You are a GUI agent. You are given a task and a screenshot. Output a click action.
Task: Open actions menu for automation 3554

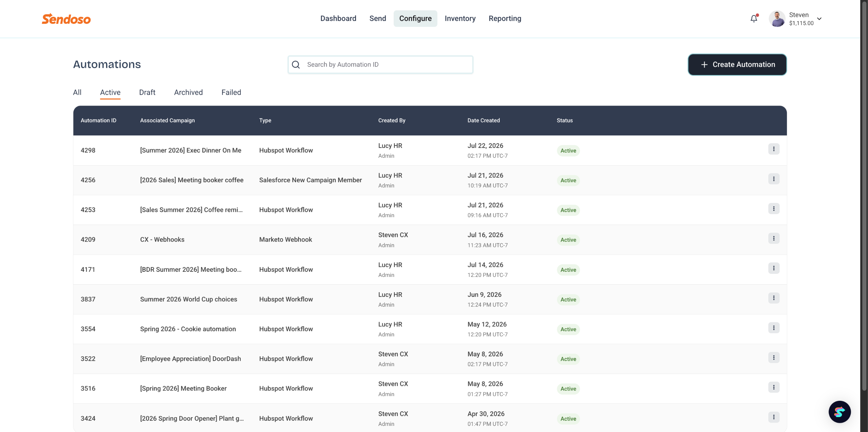(774, 328)
